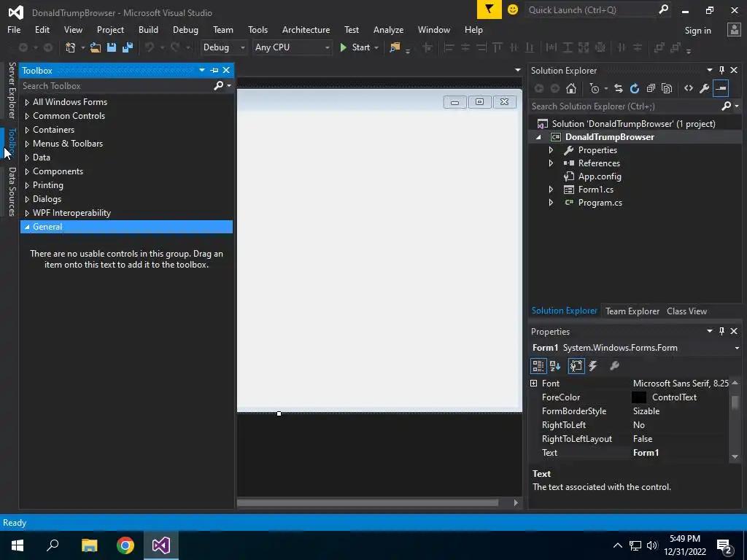Expand the References tree node

click(551, 163)
